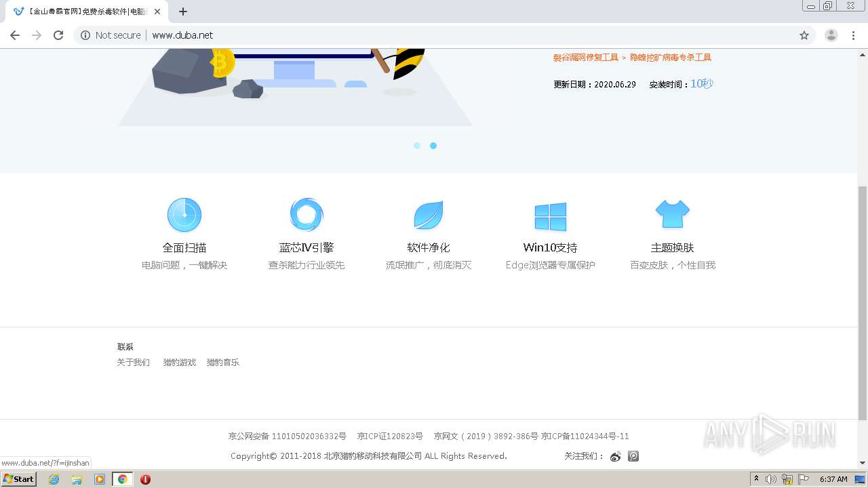Open the Weibo follow icon
This screenshot has height=488, width=868.
[x=616, y=456]
